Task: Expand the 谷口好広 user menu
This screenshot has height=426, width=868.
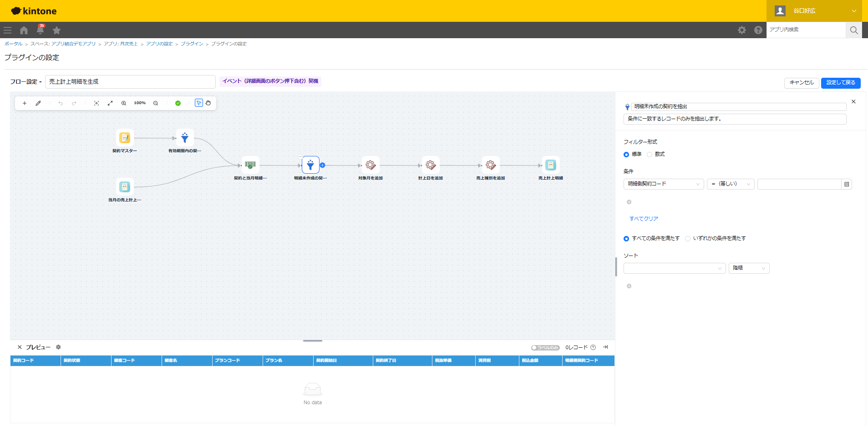Action: pos(814,11)
